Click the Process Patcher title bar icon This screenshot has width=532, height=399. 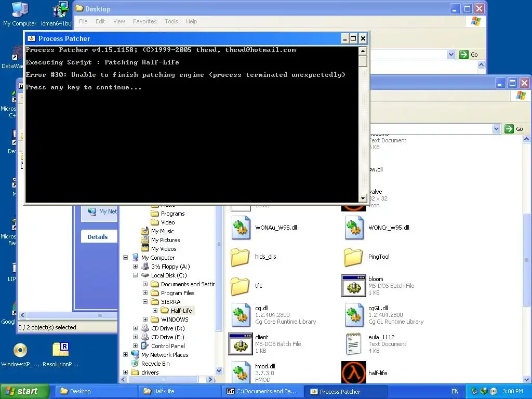(x=32, y=38)
